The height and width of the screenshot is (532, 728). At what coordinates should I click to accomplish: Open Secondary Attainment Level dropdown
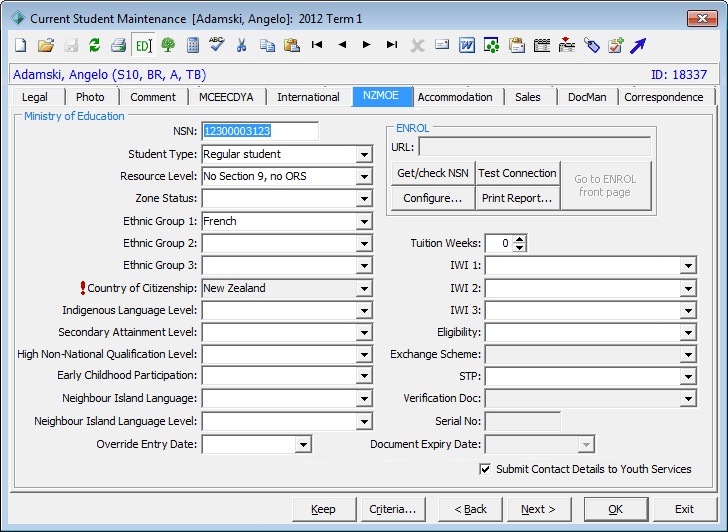(364, 332)
